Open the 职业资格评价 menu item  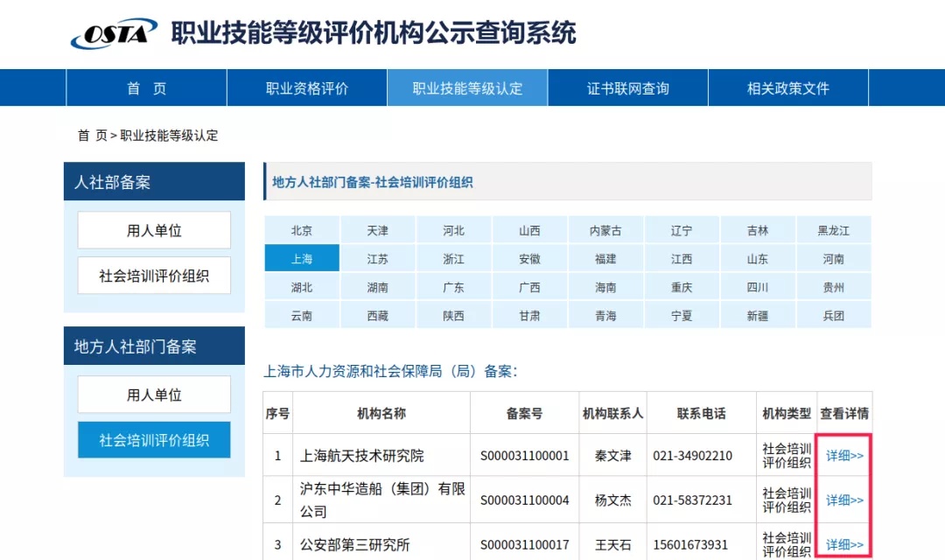[x=307, y=88]
